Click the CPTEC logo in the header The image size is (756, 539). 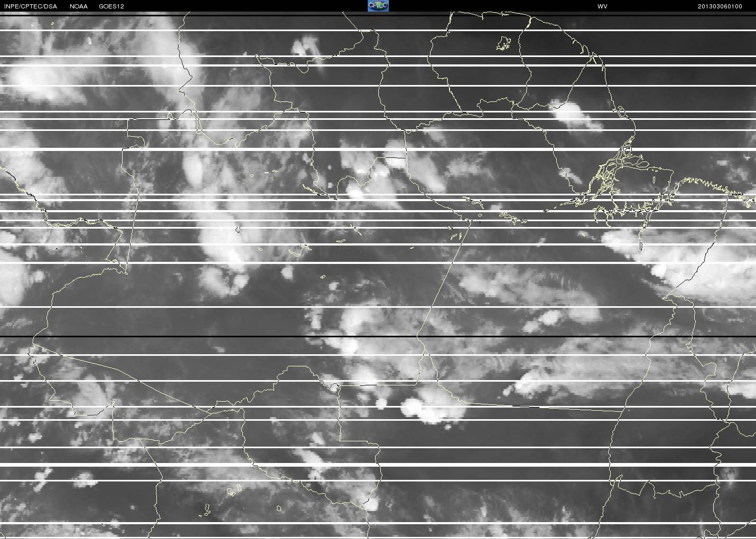pyautogui.click(x=378, y=6)
